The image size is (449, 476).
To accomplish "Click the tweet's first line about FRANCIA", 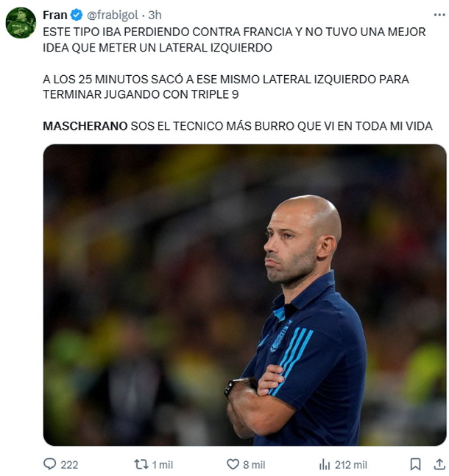I will tap(234, 32).
